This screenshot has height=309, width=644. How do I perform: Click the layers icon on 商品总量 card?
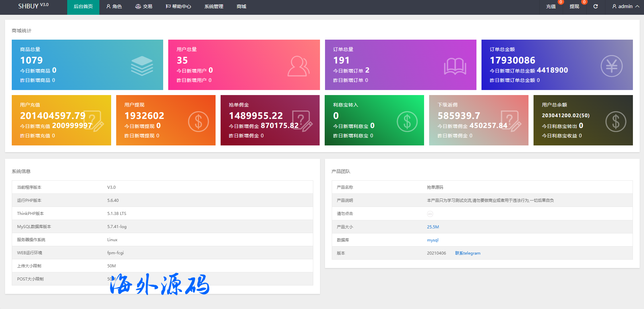click(x=142, y=65)
